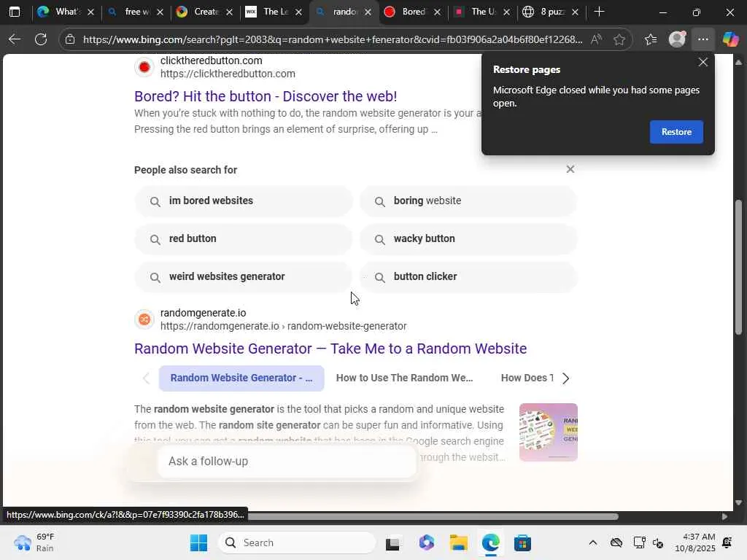Screen dimensions: 747x560
Task: Open OneDrive sync status tray icon
Action: coord(616,542)
